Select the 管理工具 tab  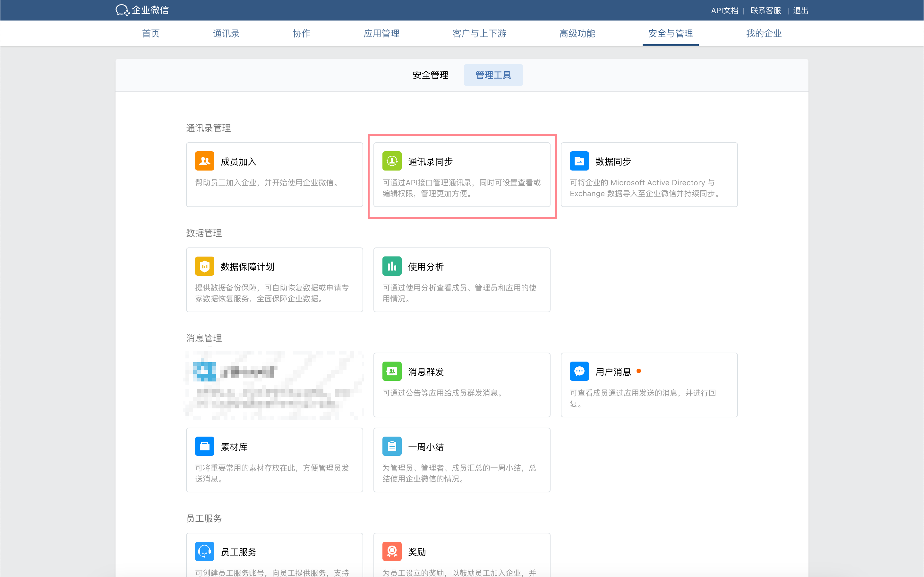[493, 75]
